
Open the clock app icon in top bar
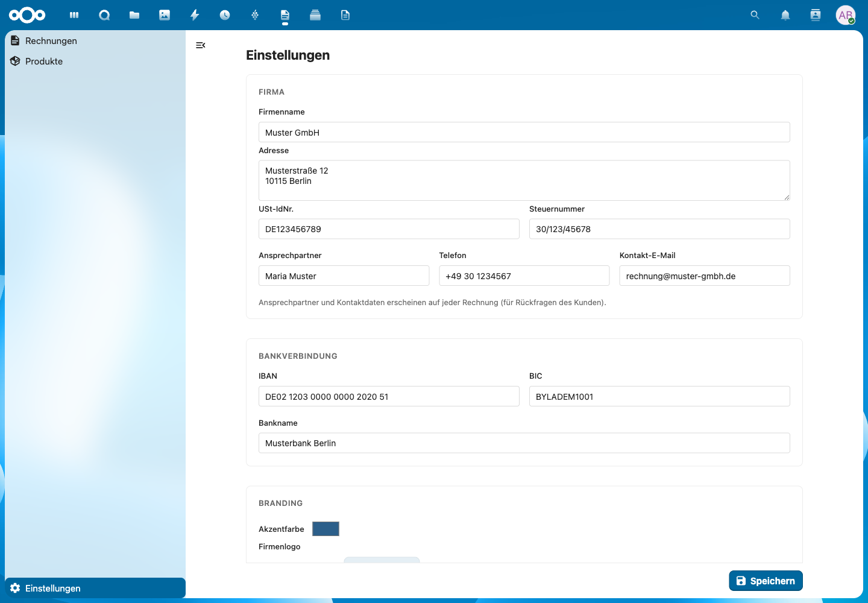pos(225,15)
